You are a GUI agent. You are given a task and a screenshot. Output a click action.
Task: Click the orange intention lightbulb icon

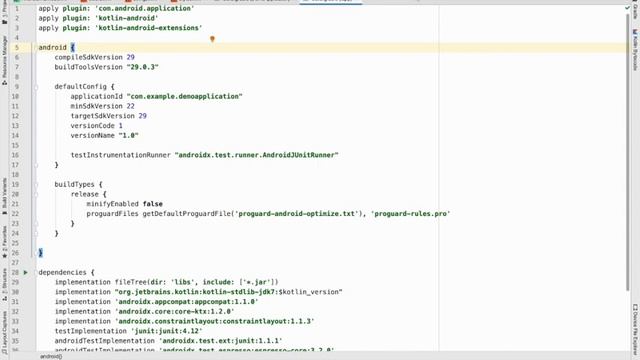coord(212,39)
